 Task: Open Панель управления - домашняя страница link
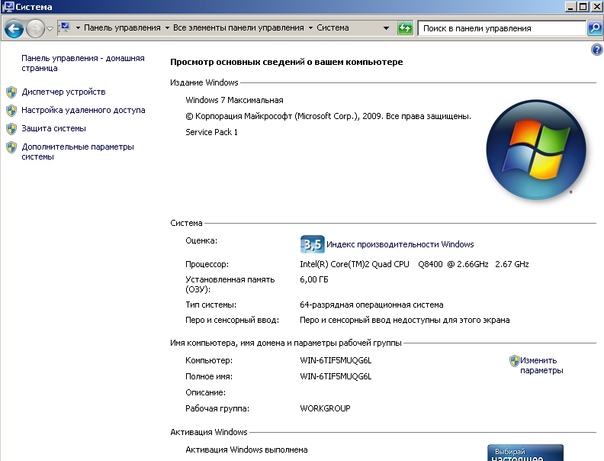click(83, 63)
